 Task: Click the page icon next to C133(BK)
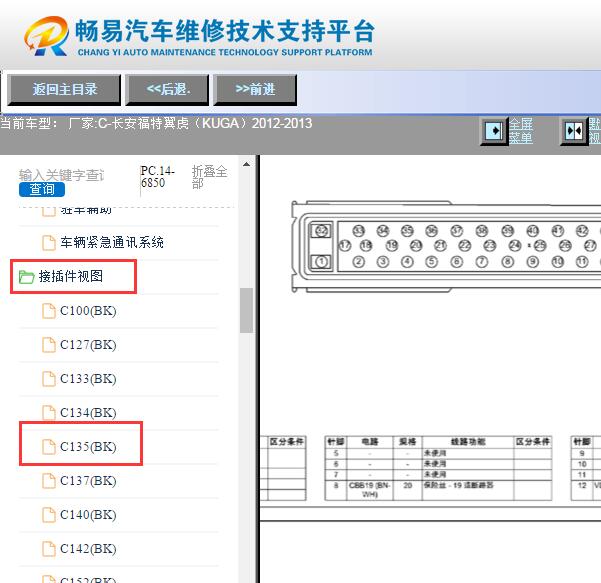point(49,379)
